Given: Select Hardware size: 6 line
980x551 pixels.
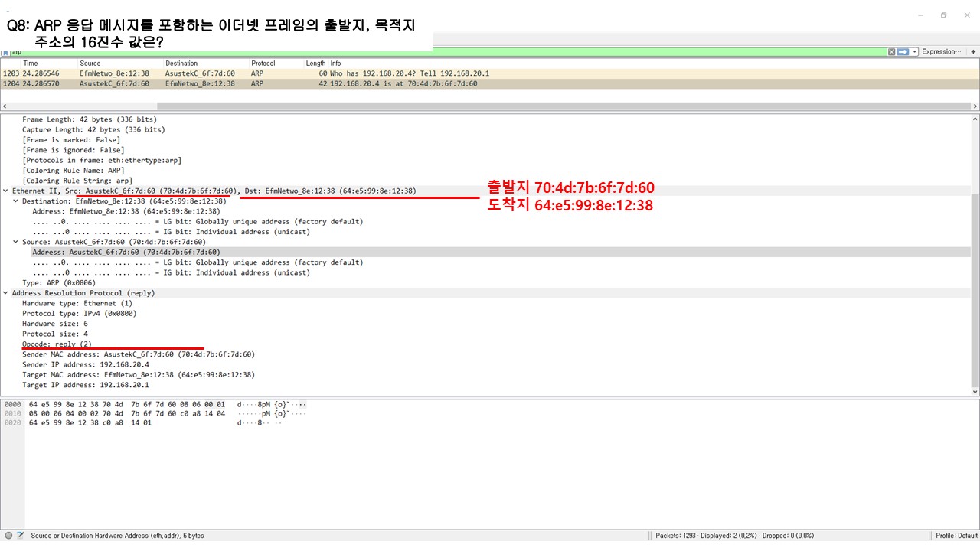Looking at the screenshot, I should [55, 324].
